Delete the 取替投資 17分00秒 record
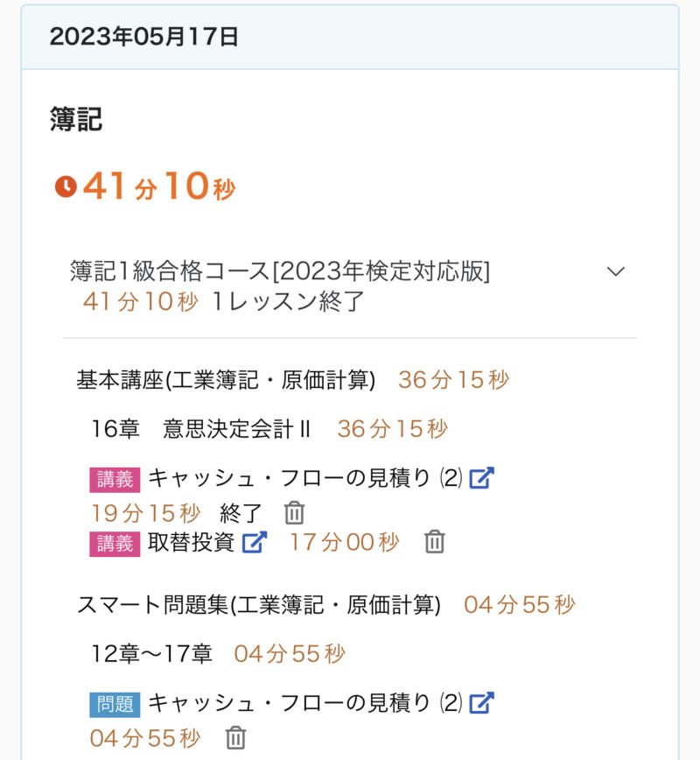Viewport: 700px width, 760px height. [435, 542]
